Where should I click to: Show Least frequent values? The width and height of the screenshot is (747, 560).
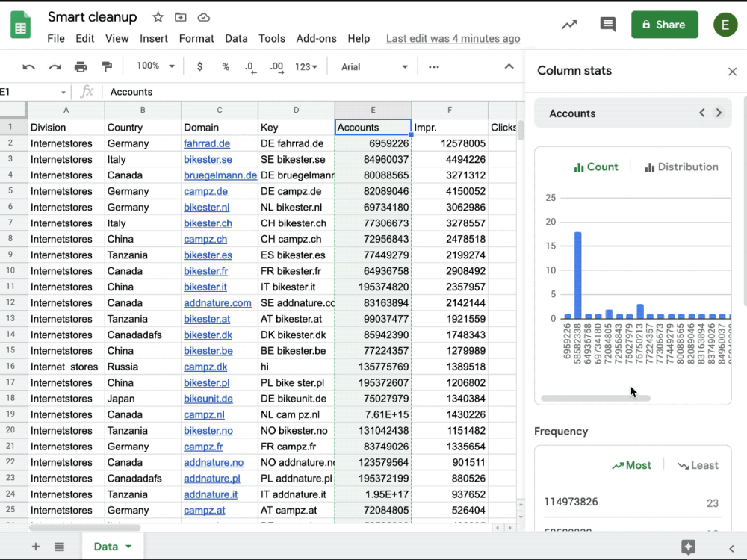(698, 465)
